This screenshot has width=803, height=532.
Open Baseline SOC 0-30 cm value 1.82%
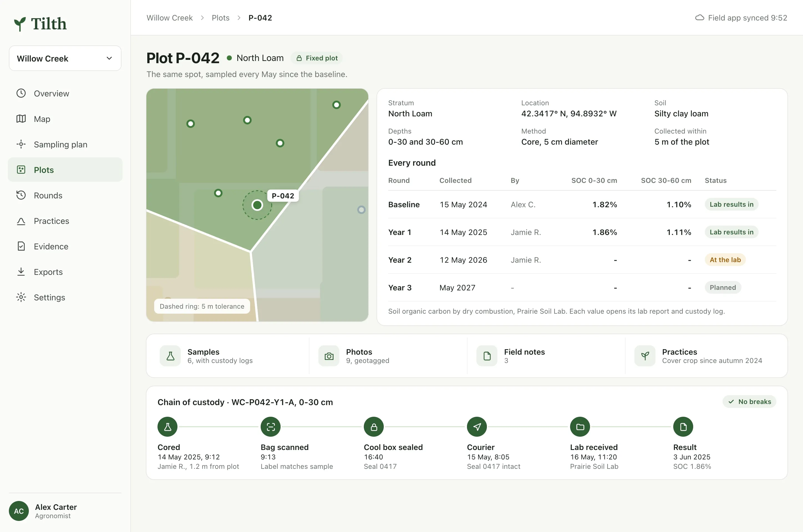604,204
